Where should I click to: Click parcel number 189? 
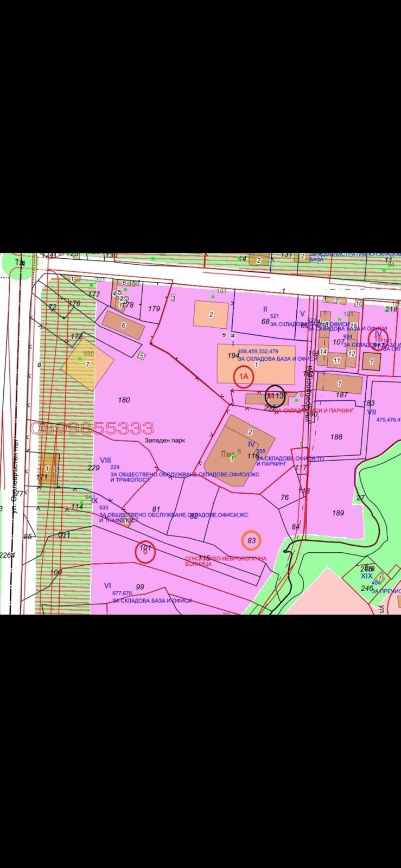pos(338,513)
